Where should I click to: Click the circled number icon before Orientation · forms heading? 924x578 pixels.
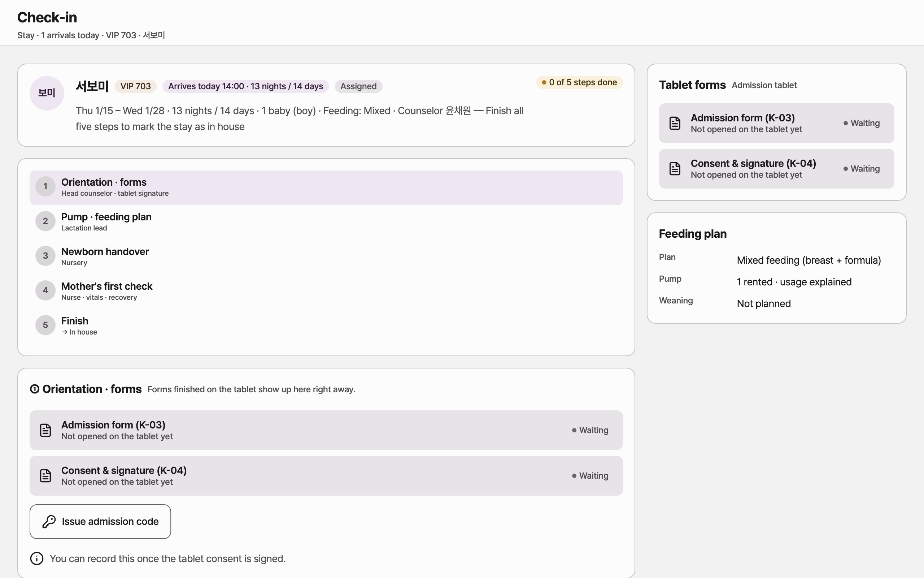click(34, 389)
